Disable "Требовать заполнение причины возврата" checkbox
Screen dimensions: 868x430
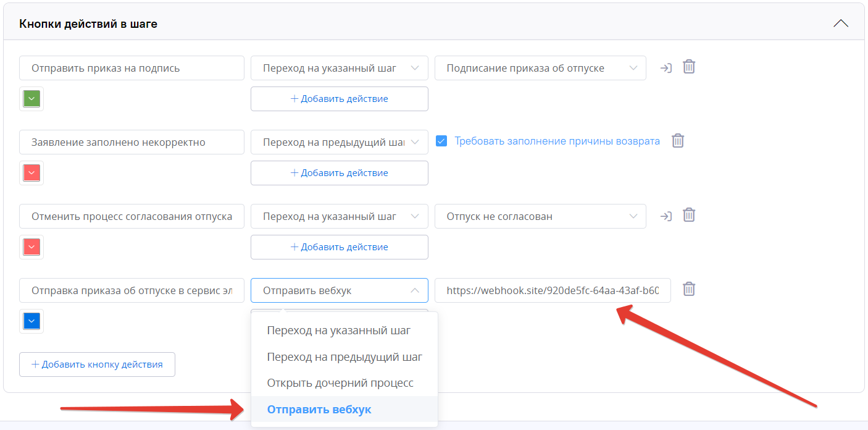[441, 141]
